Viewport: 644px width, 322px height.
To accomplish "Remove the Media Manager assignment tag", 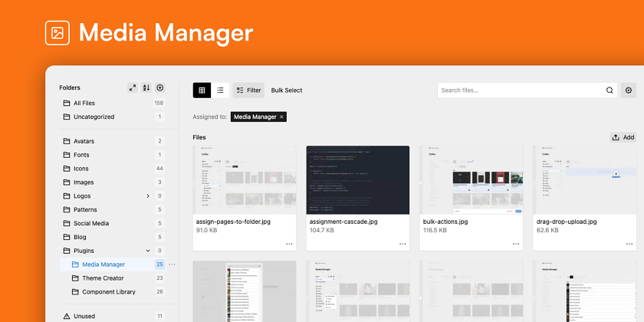I will coord(281,117).
